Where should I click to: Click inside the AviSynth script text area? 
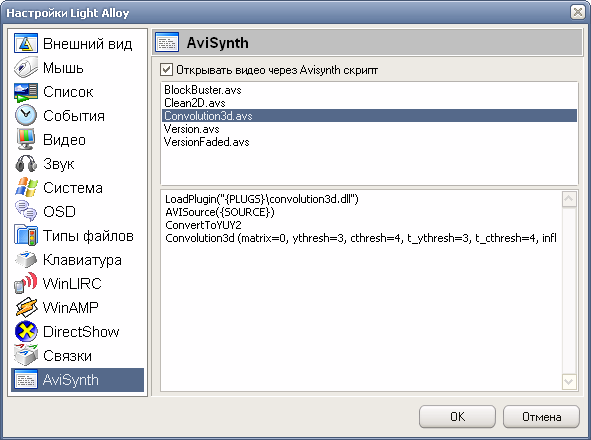click(361, 291)
